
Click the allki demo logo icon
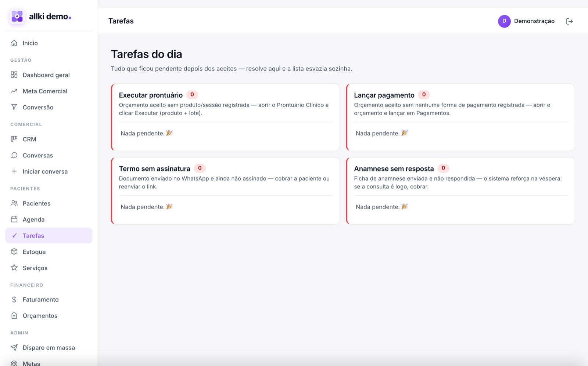click(17, 17)
